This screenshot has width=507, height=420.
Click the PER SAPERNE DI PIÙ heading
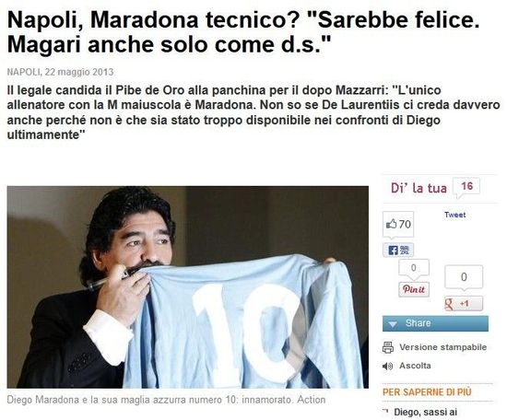tap(427, 392)
